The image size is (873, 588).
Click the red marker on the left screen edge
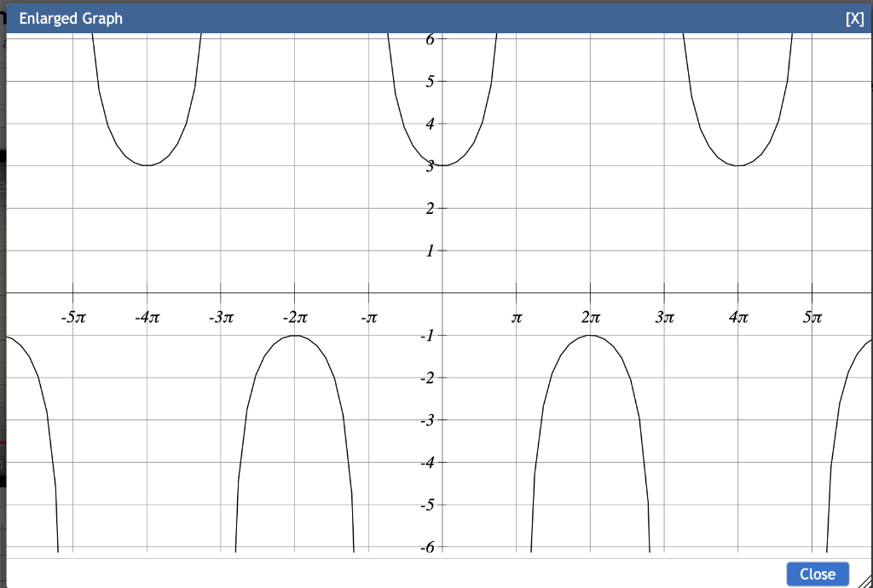point(3,441)
